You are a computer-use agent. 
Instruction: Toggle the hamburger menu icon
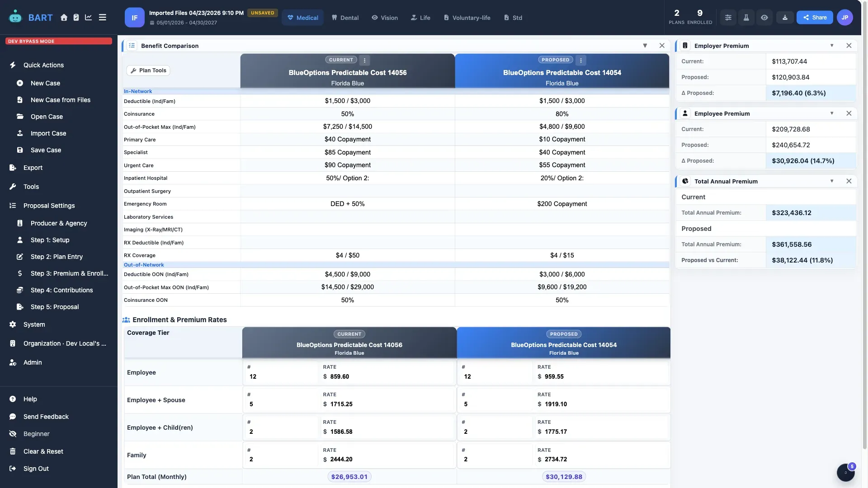[x=103, y=18]
